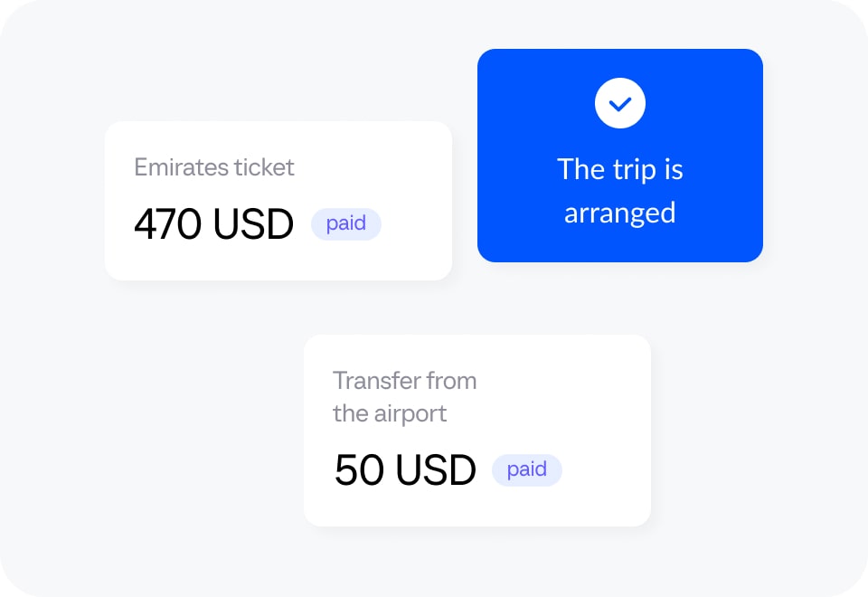The width and height of the screenshot is (868, 597).
Task: Click the 50 USD amount
Action: click(x=405, y=470)
